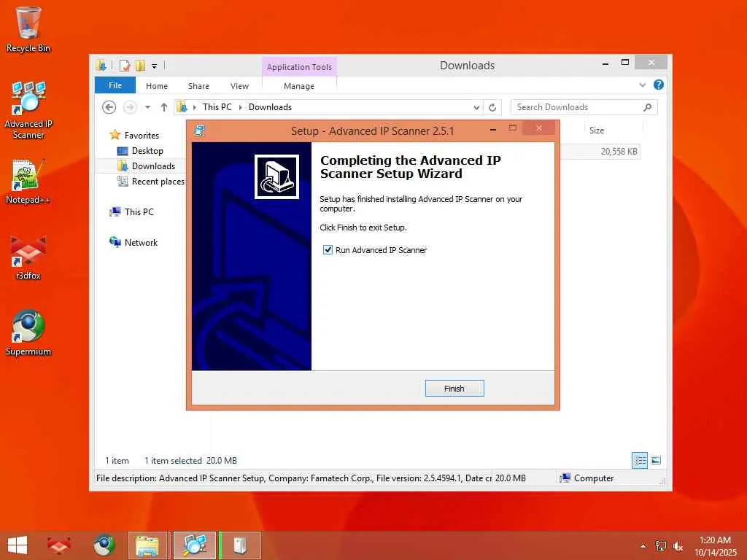Open the View ribbon tab

239,86
